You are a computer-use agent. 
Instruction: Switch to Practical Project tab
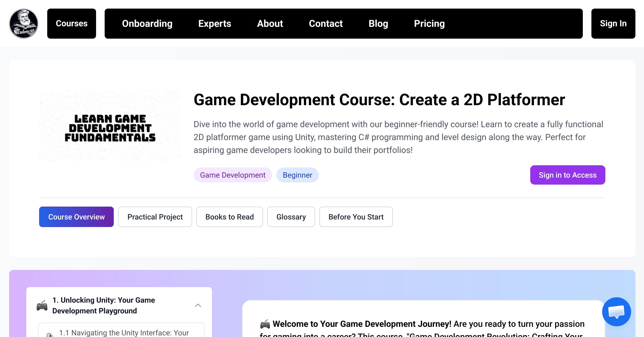(155, 217)
